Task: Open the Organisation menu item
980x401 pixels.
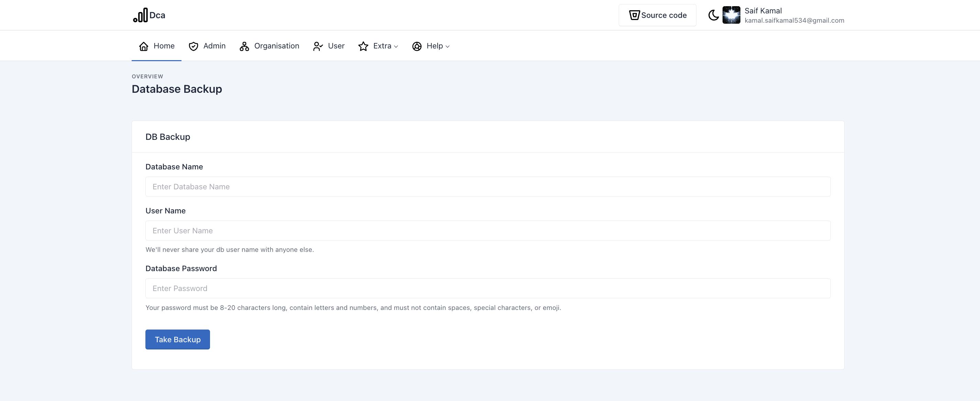Action: click(x=269, y=46)
